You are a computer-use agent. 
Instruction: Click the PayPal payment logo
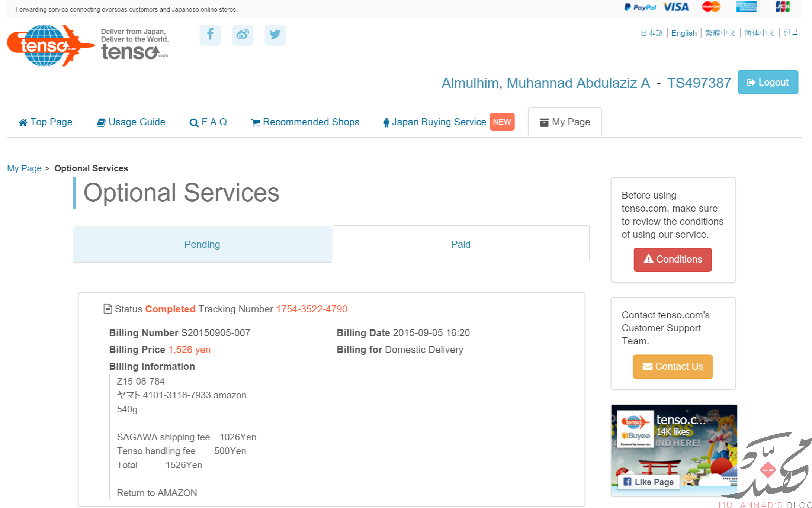[640, 7]
